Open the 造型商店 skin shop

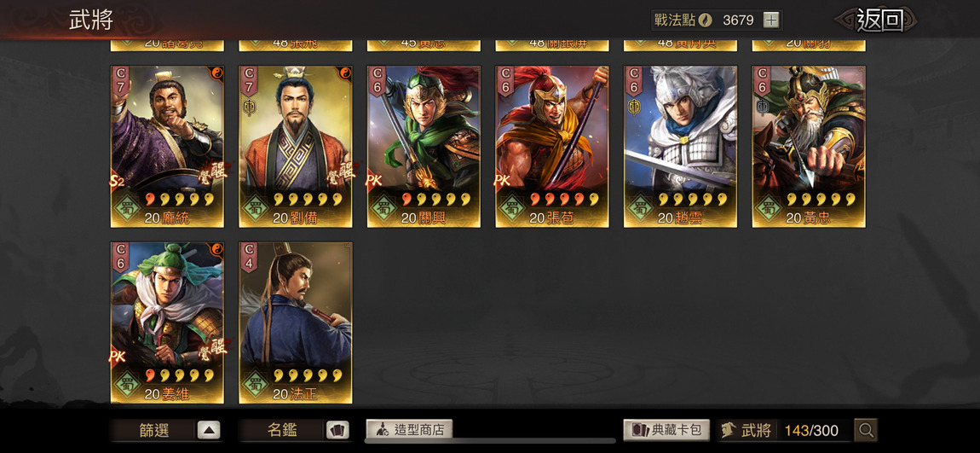(409, 430)
